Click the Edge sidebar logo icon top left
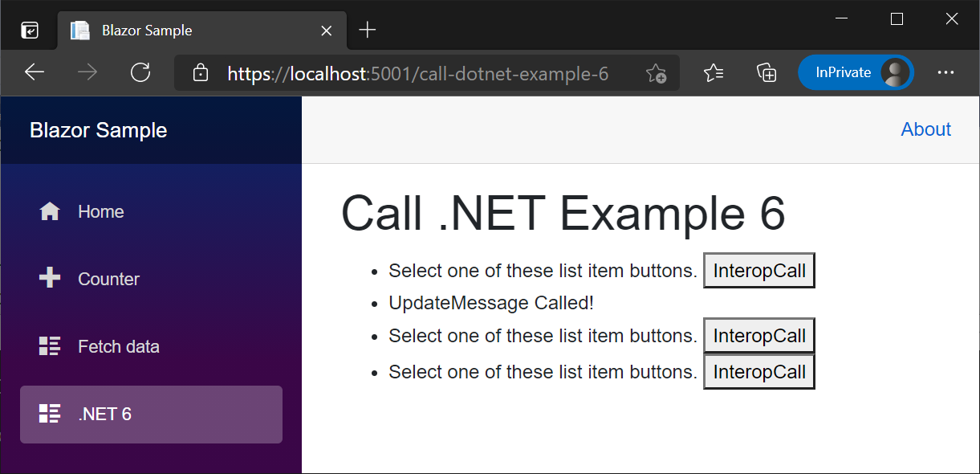This screenshot has height=474, width=980. coord(29,30)
